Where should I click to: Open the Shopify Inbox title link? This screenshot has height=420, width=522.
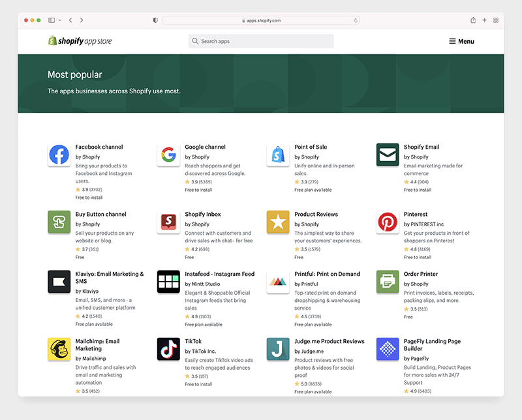point(203,214)
